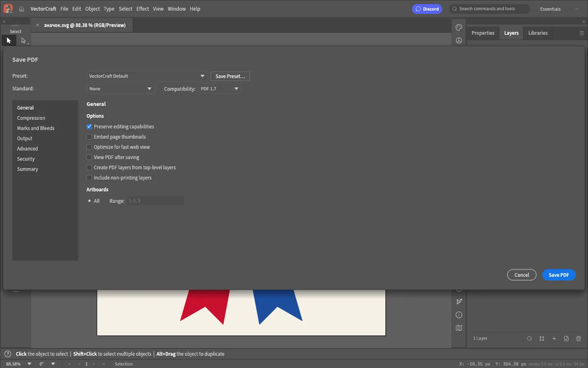Add a new layer with the plus icon
Image resolution: width=588 pixels, height=368 pixels.
(x=554, y=339)
